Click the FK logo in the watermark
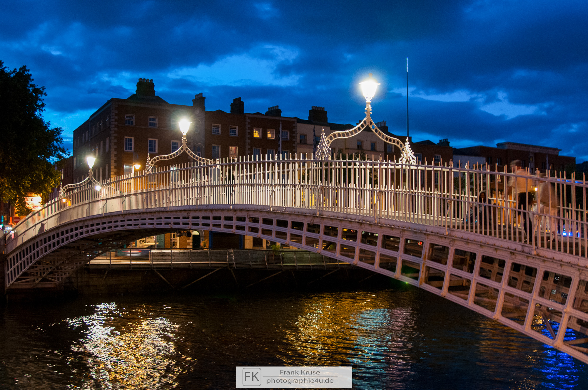Viewport: 588px width, 390px height. coord(252,377)
